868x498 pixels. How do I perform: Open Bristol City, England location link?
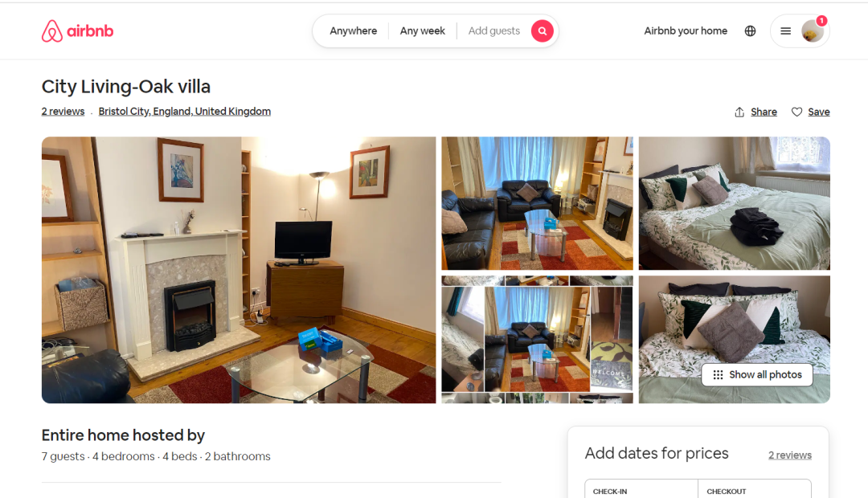point(184,111)
